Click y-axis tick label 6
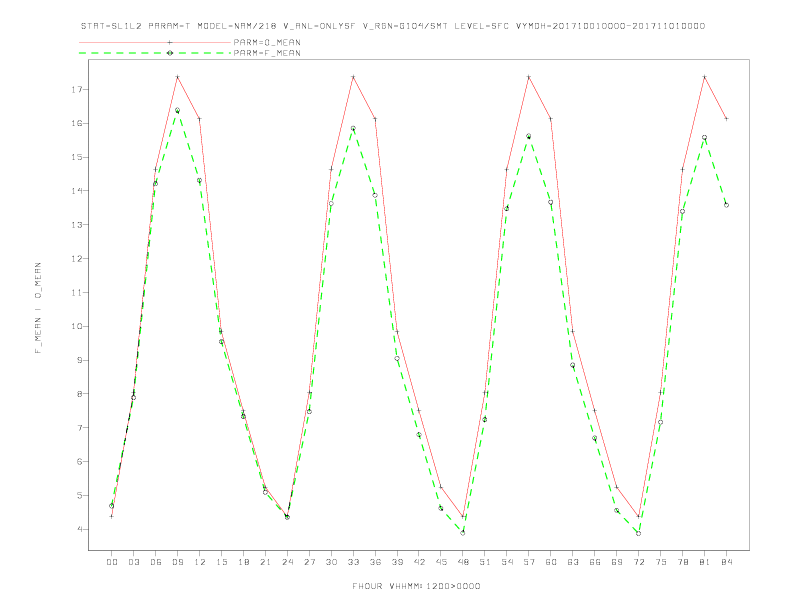Screen dimensions: 792x612 pyautogui.click(x=79, y=462)
